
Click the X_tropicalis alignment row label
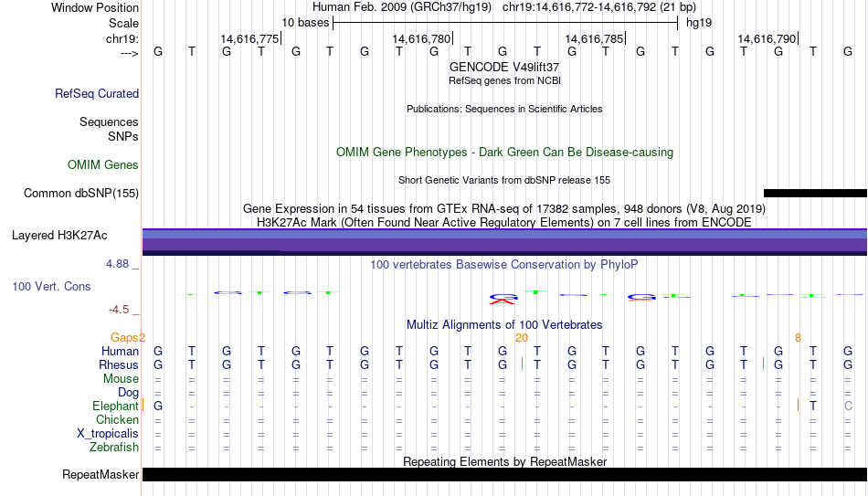pos(108,434)
